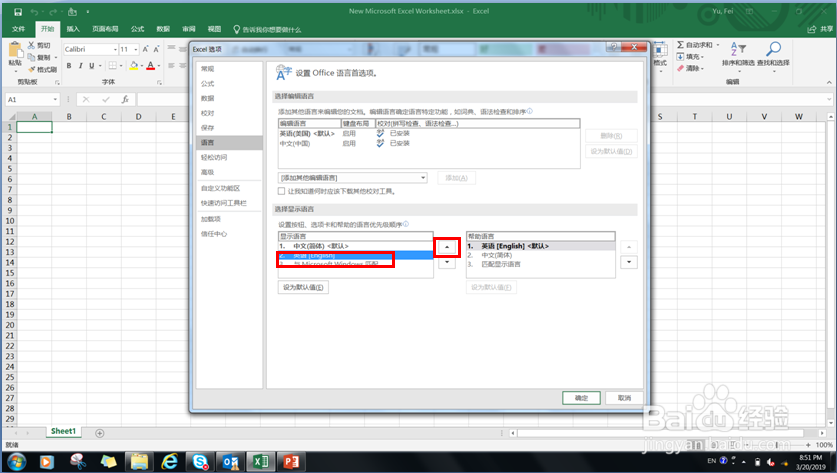Open the File (文件) tab
This screenshot has width=837, height=473.
(x=18, y=29)
